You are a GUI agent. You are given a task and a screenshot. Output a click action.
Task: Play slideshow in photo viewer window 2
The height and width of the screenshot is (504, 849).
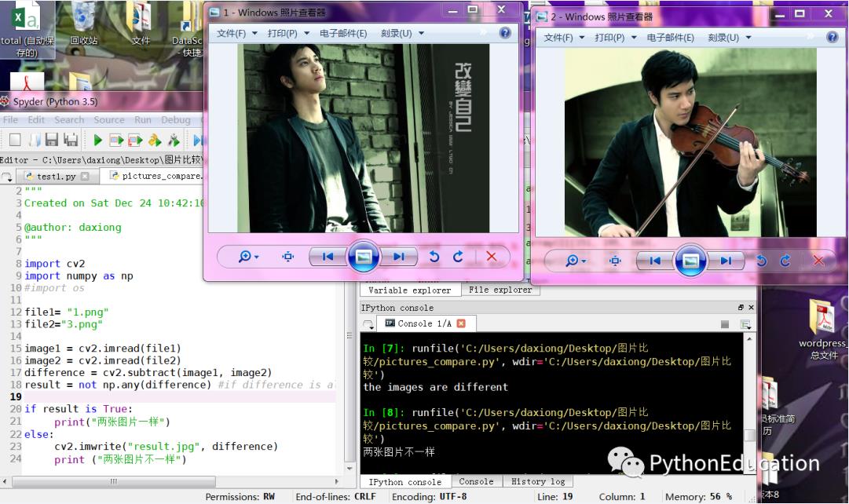(x=690, y=261)
